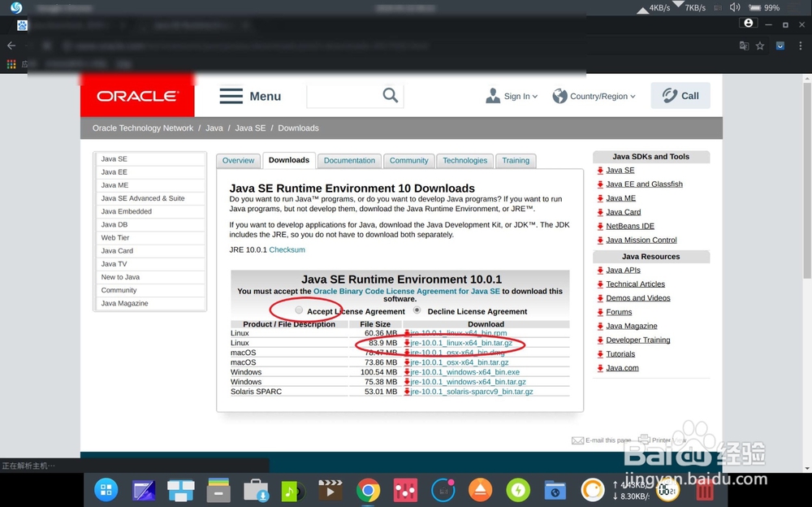
Task: Open the movie clapperboard icon in dock
Action: coord(330,490)
